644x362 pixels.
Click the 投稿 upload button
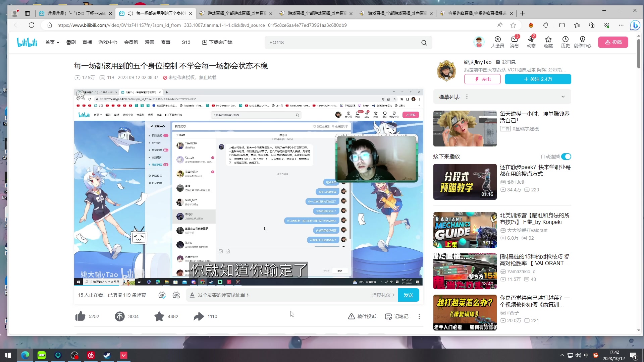point(613,42)
